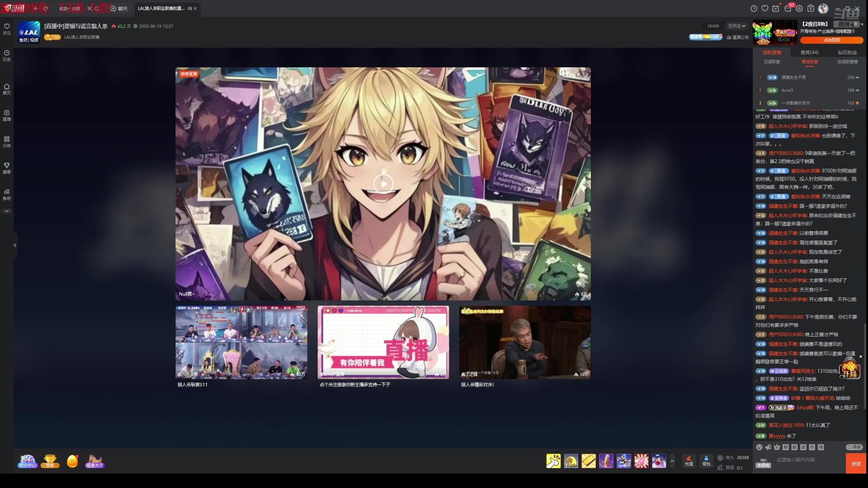Close the 2级召8狗 ad banner
This screenshot has height=488, width=868.
click(x=862, y=24)
